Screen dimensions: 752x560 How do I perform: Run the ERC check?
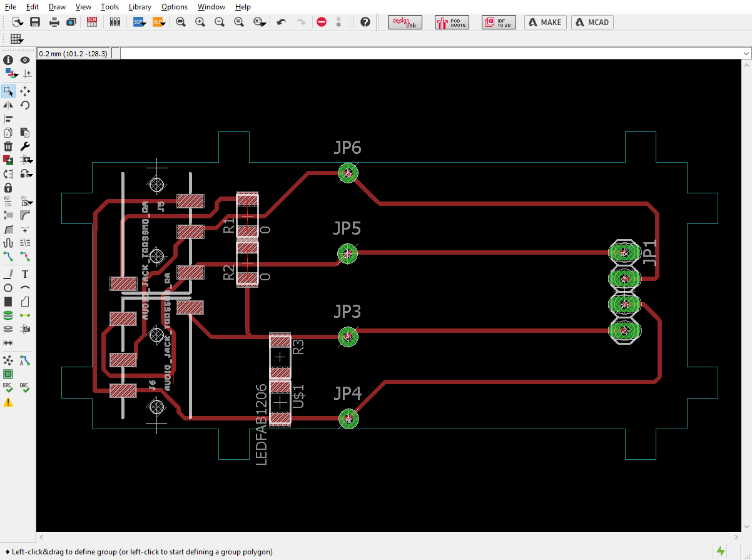point(8,388)
